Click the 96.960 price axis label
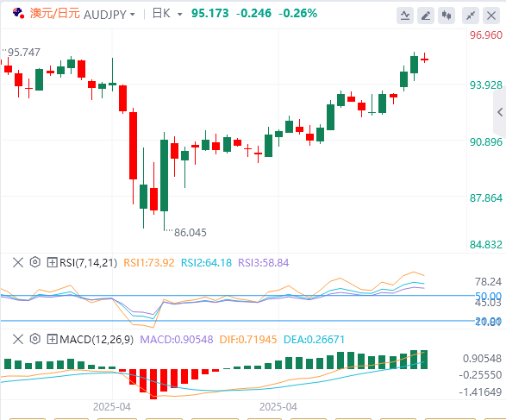The height and width of the screenshot is (420, 506). click(x=486, y=35)
